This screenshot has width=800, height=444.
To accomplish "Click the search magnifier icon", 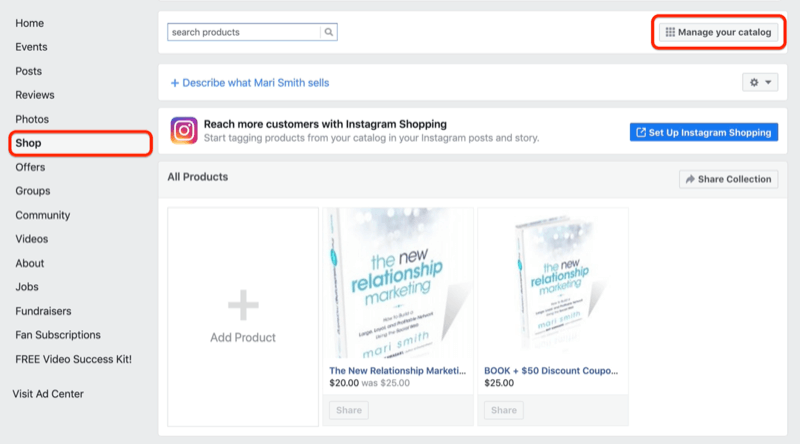I will coord(329,32).
